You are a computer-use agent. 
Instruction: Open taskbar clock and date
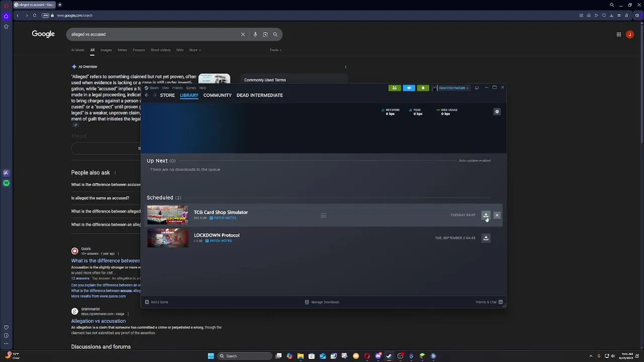pos(627,356)
